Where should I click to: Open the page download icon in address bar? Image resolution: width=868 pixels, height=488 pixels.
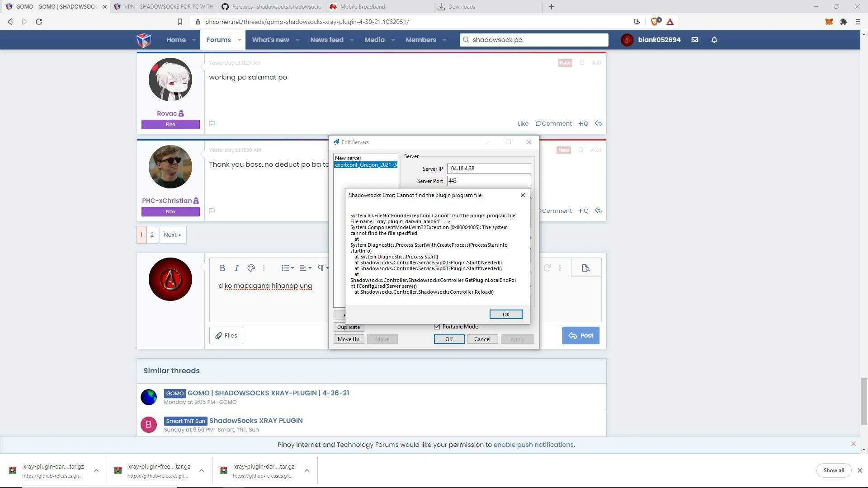pos(637,22)
